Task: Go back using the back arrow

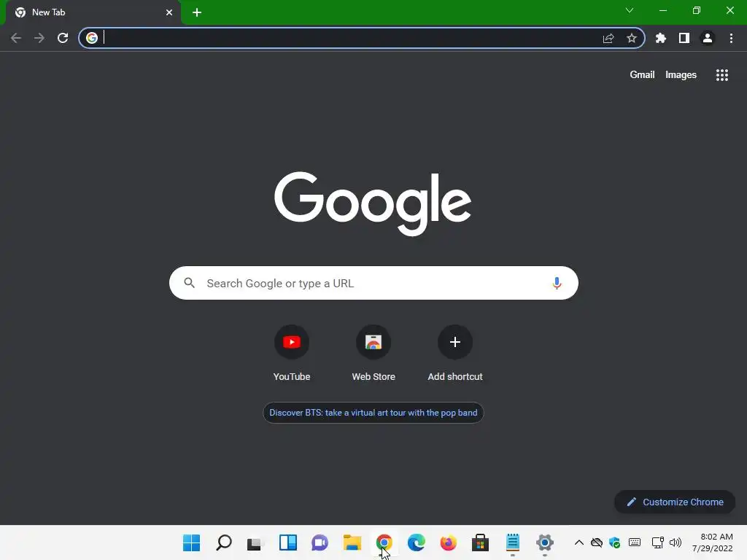Action: [x=16, y=38]
